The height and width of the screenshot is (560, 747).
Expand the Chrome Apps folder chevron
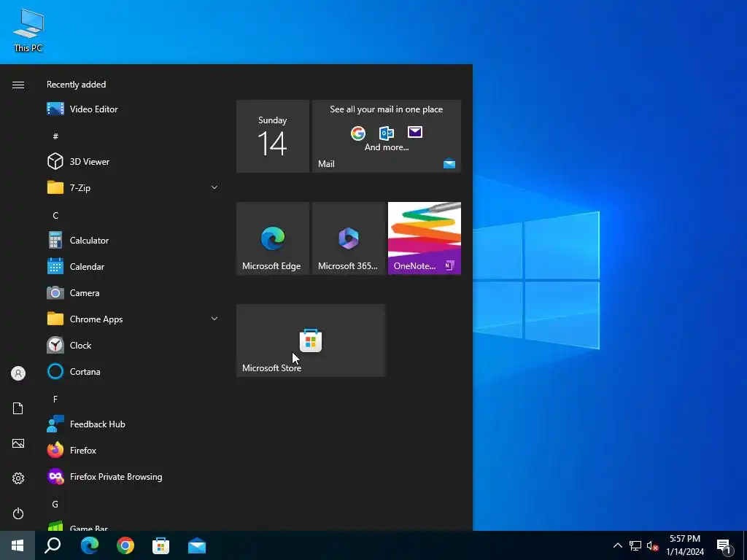[x=214, y=319]
